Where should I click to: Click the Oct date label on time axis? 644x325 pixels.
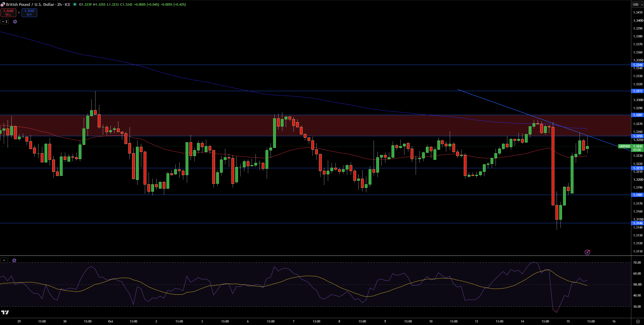[x=110, y=321]
